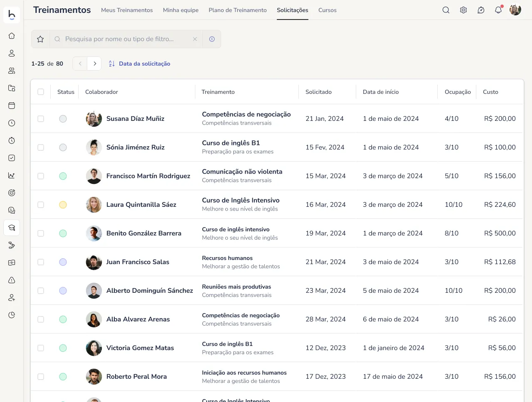Viewport: 532px width, 402px height.
Task: Clear the search field with the X
Action: point(195,39)
